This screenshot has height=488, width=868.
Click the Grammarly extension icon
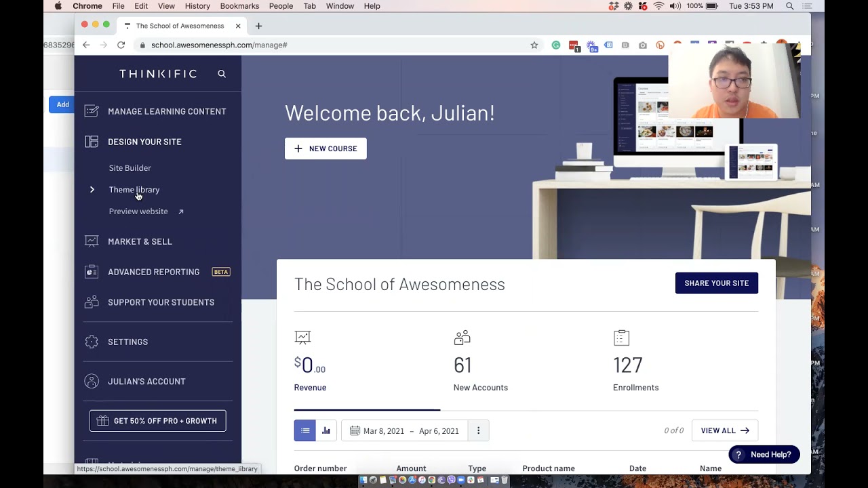click(x=556, y=45)
